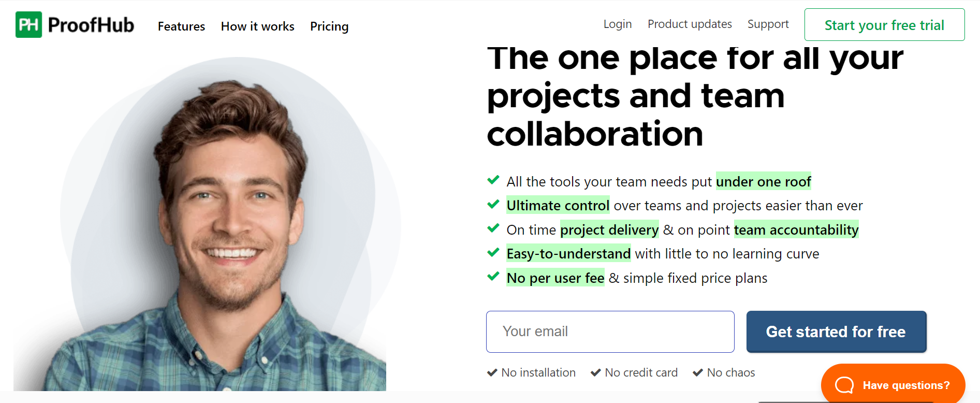Viewport: 980px width, 403px height.
Task: Click the checkmark next to 'Ultimate control'
Action: [492, 204]
